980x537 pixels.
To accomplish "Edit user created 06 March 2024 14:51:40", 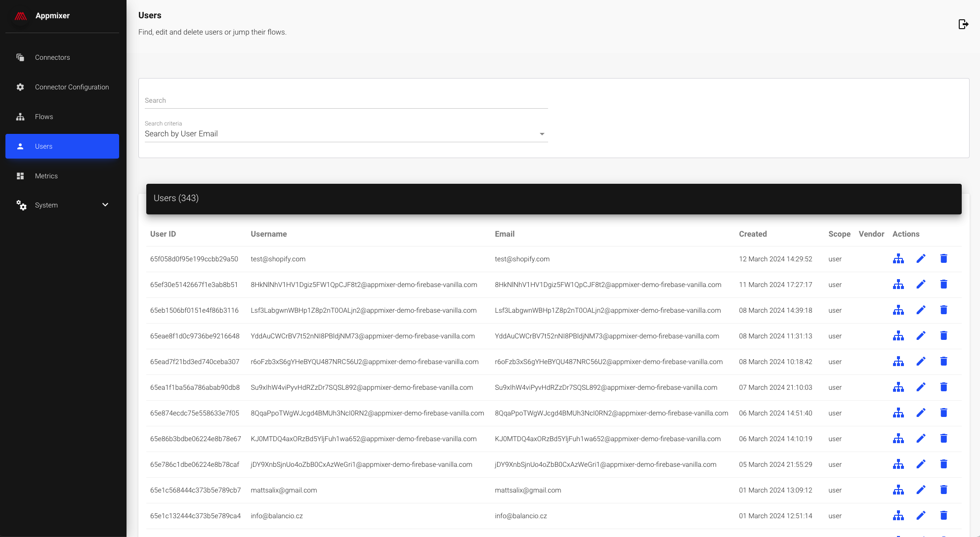I will [921, 413].
